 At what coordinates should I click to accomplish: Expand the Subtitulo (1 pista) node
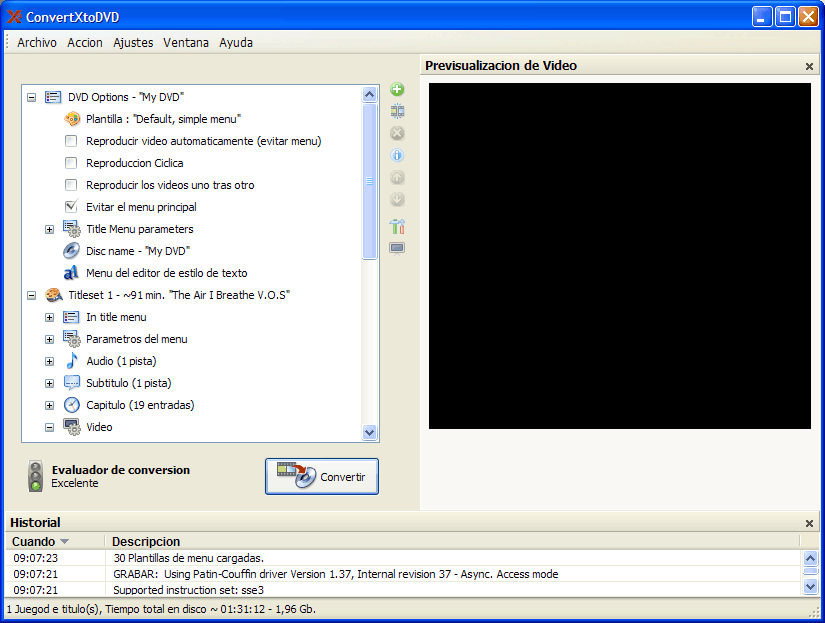49,384
